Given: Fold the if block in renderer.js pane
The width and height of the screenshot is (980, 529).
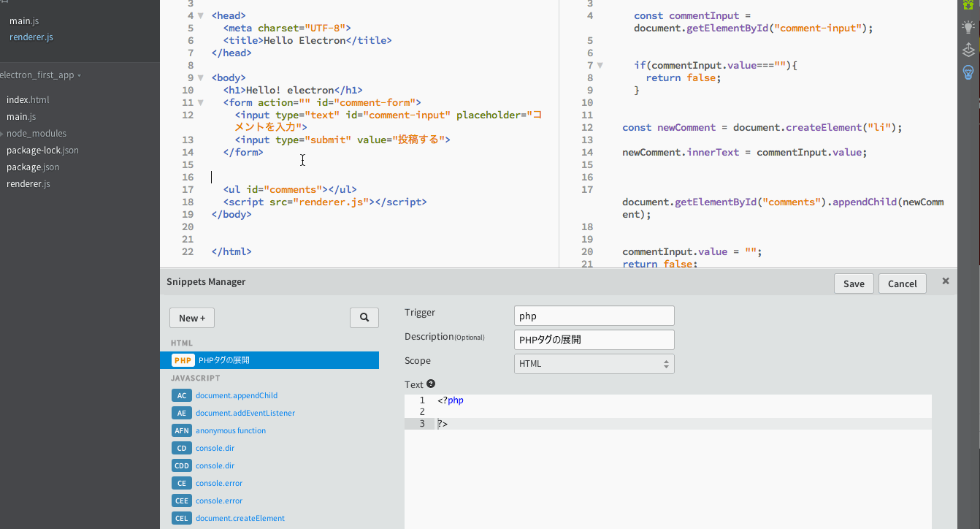Looking at the screenshot, I should [x=600, y=65].
